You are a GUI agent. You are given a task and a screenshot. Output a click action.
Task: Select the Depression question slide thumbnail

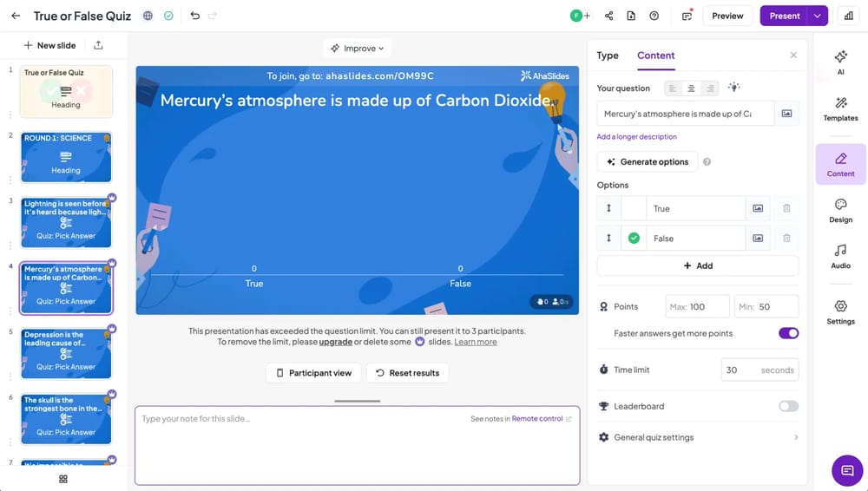66,353
